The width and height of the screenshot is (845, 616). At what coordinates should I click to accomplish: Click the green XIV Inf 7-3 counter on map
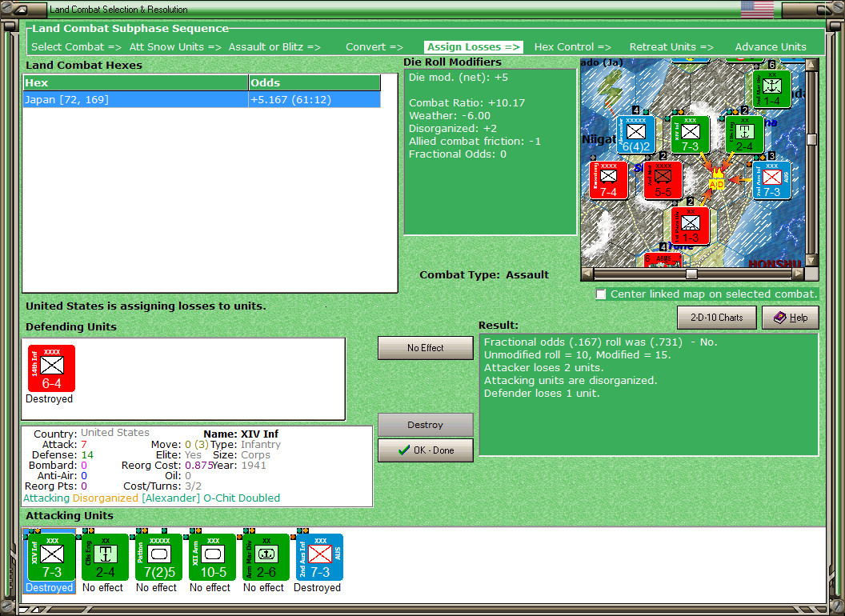[691, 134]
